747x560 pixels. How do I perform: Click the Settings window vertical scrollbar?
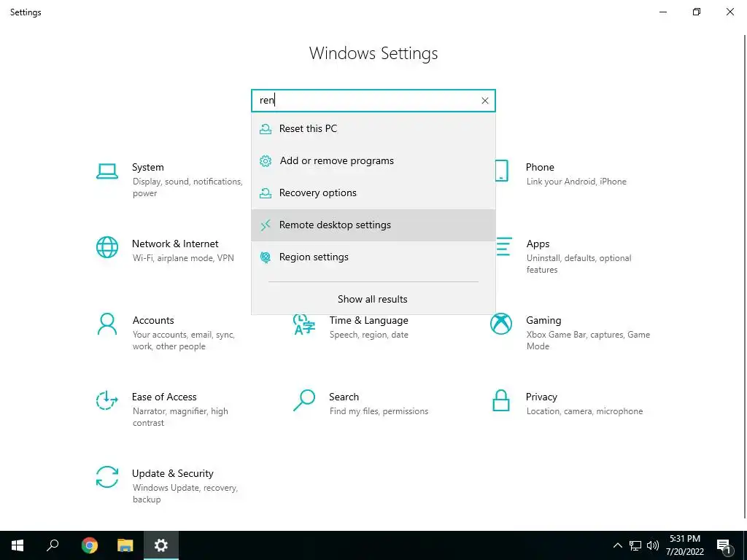click(x=744, y=276)
